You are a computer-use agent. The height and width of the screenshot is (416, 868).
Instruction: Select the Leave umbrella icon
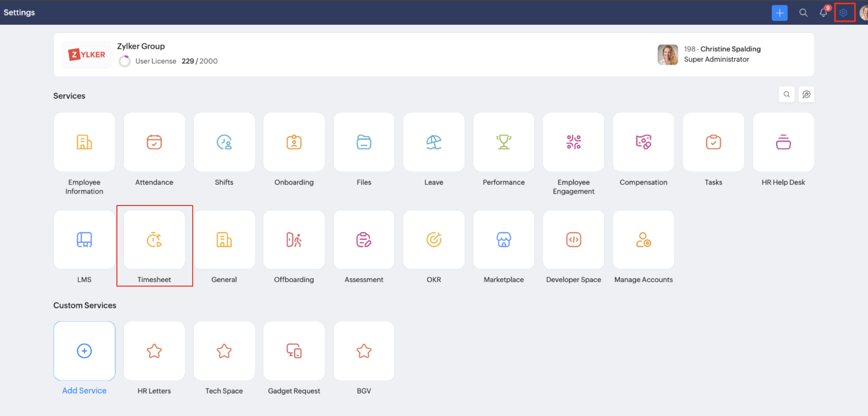[434, 142]
